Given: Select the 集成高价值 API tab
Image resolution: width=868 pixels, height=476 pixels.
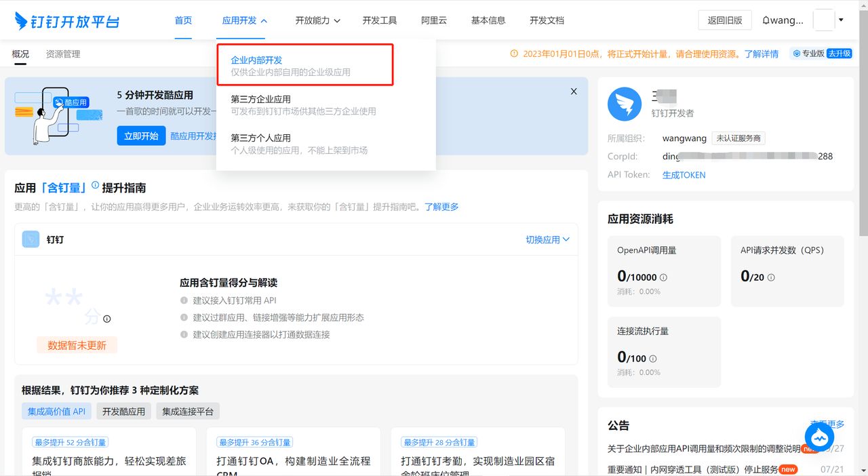Looking at the screenshot, I should click(x=56, y=411).
